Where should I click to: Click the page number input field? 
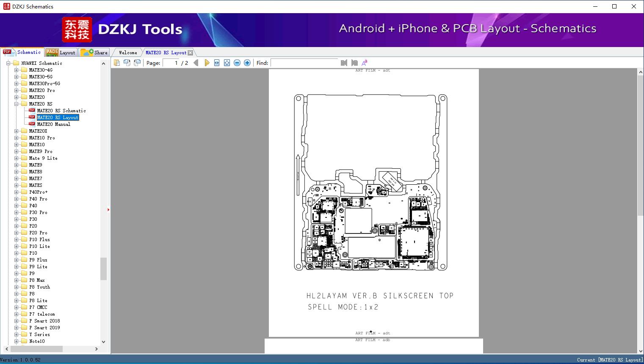coord(171,63)
